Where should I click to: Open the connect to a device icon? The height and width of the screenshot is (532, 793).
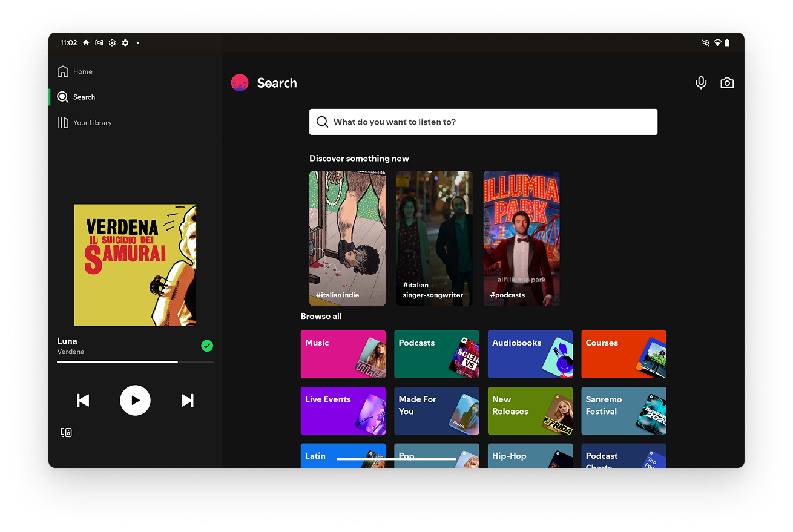click(67, 432)
